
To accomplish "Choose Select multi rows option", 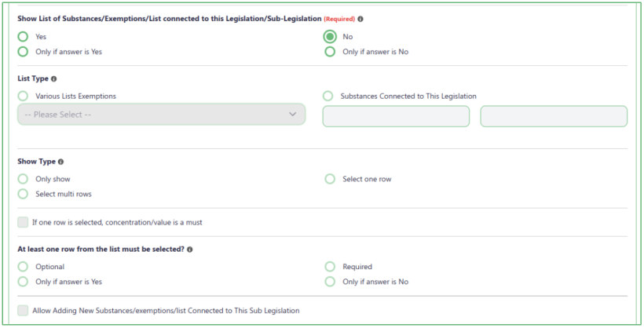I will click(23, 194).
